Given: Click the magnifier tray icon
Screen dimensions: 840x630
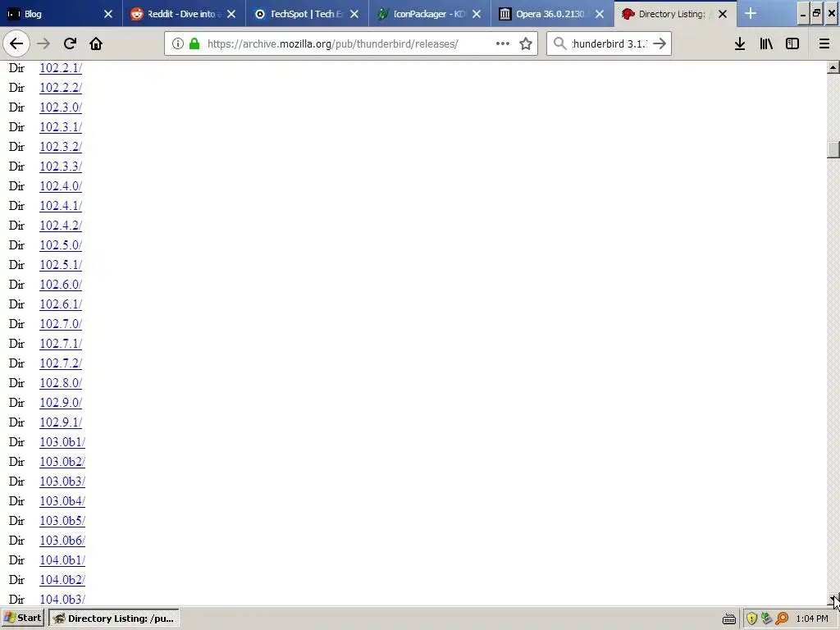Looking at the screenshot, I should [x=782, y=619].
